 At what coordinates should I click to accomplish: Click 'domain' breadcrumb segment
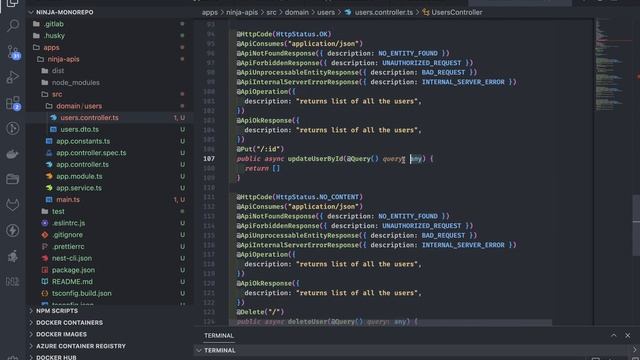tap(297, 12)
